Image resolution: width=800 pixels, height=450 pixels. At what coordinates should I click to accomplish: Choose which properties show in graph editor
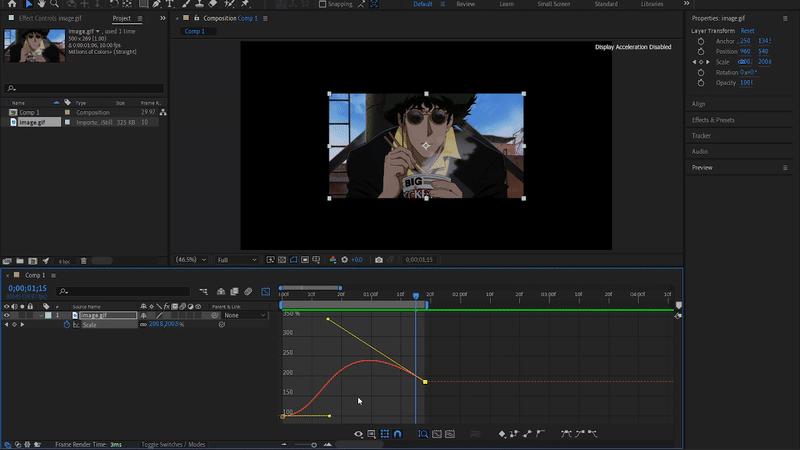358,434
